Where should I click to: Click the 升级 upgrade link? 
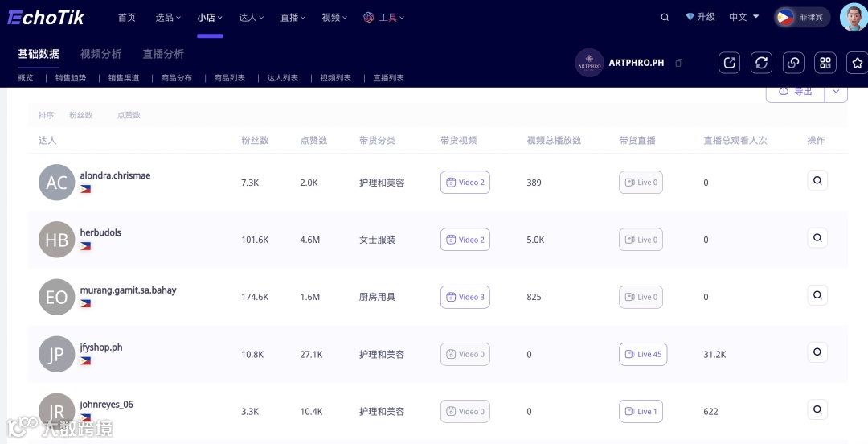706,17
